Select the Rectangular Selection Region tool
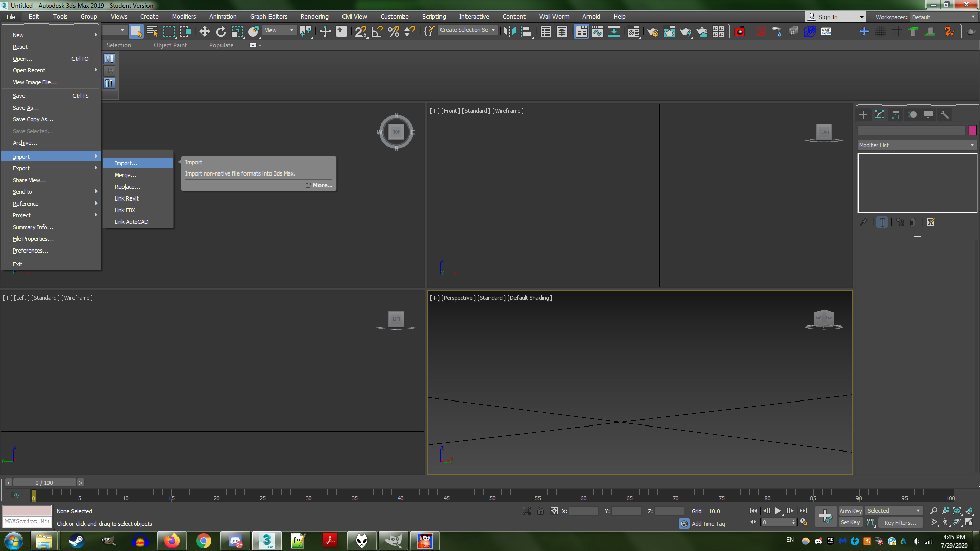The width and height of the screenshot is (980, 551). point(168,31)
